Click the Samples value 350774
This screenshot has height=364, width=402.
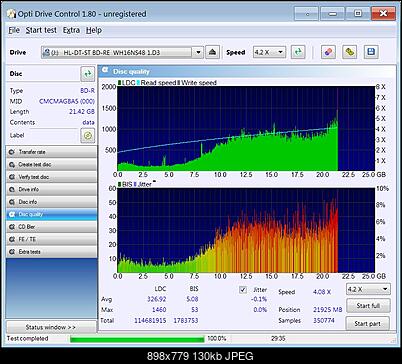(324, 320)
